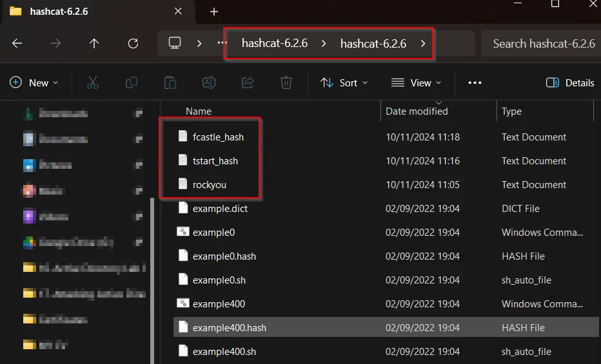
Task: Click the Cut scissors icon
Action: coord(93,82)
